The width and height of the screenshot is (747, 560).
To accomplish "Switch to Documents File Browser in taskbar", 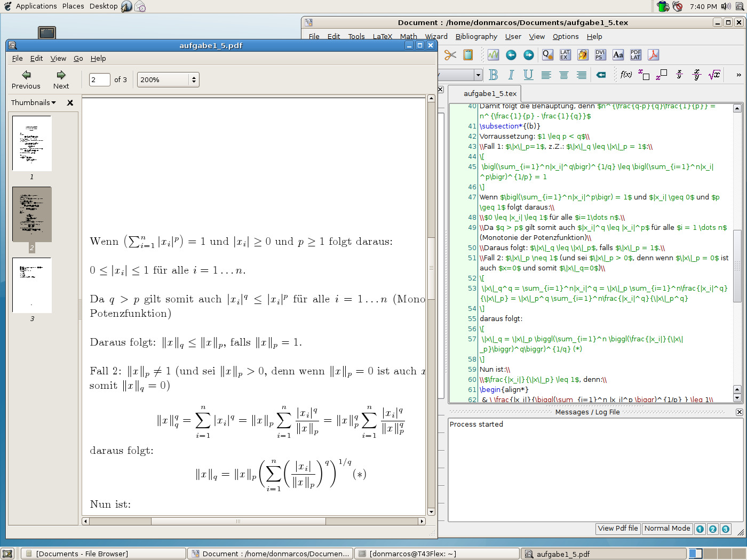I will pos(104,554).
